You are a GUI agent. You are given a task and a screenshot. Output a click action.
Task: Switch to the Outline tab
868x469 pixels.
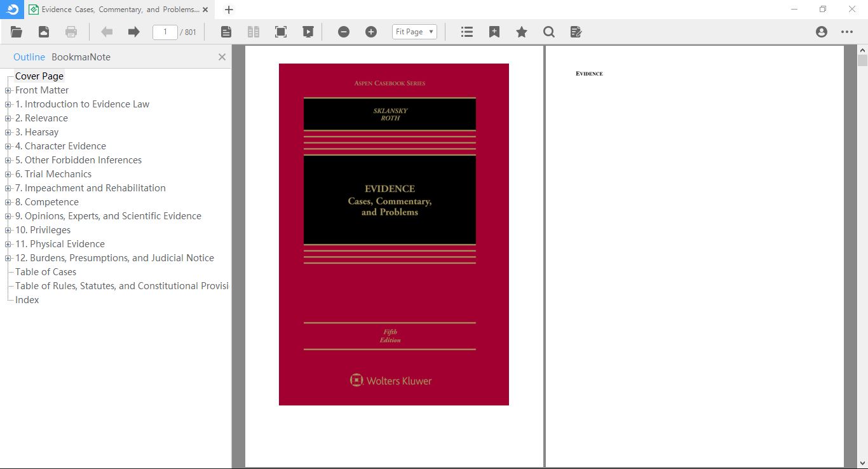coord(29,57)
